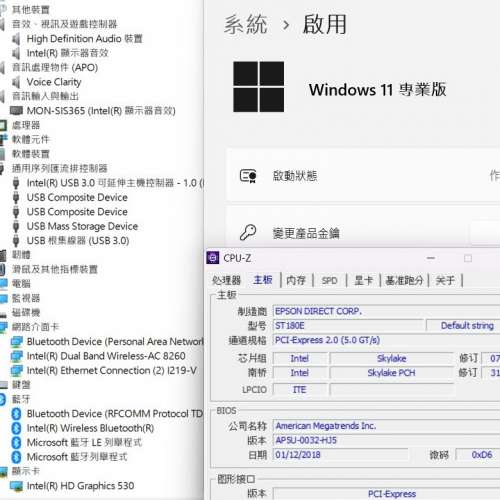Open the CPU-Z 内存 tab
This screenshot has width=500, height=500.
[x=296, y=280]
